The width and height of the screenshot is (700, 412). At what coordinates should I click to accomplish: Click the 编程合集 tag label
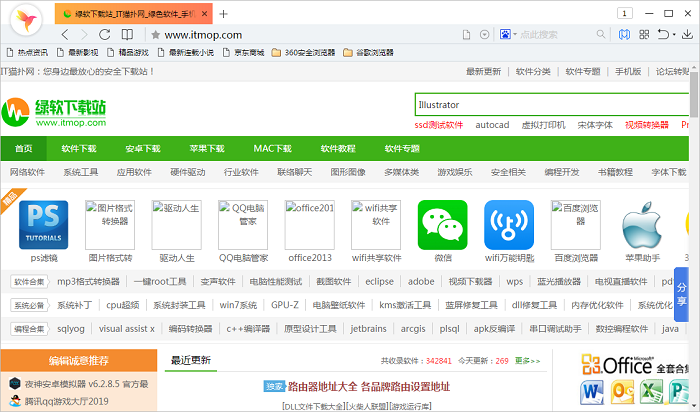click(x=29, y=329)
